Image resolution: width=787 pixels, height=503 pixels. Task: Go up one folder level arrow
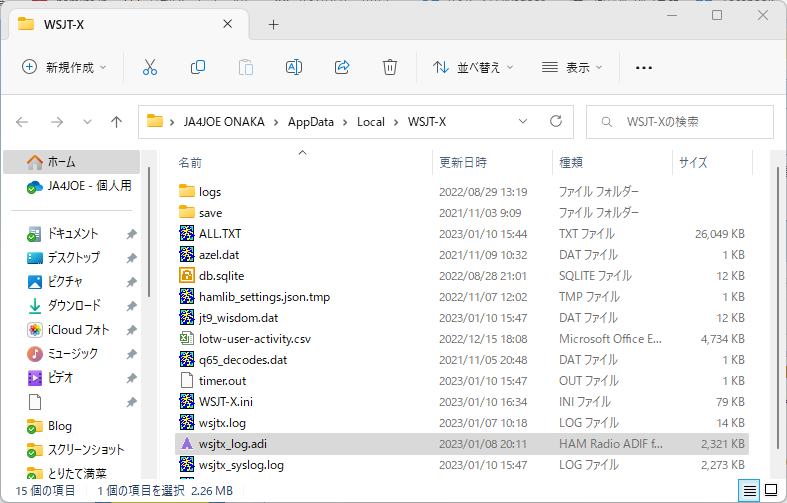click(116, 121)
